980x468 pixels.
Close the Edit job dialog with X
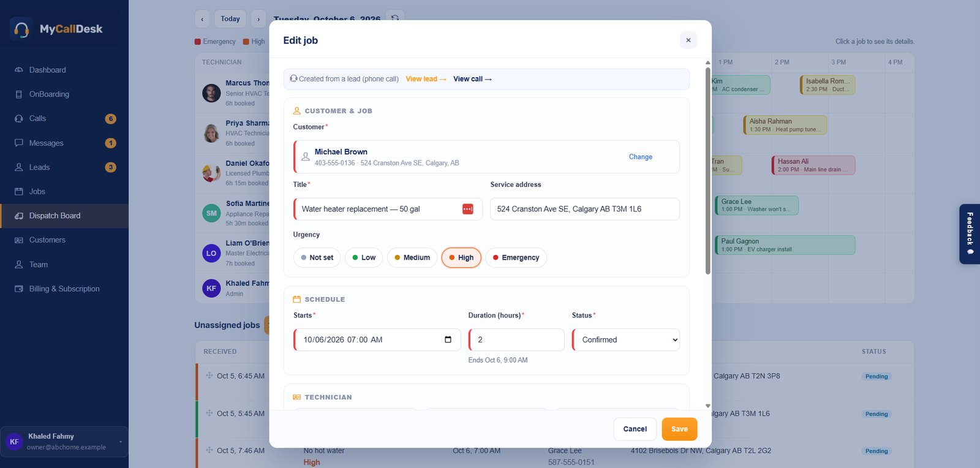pos(688,40)
